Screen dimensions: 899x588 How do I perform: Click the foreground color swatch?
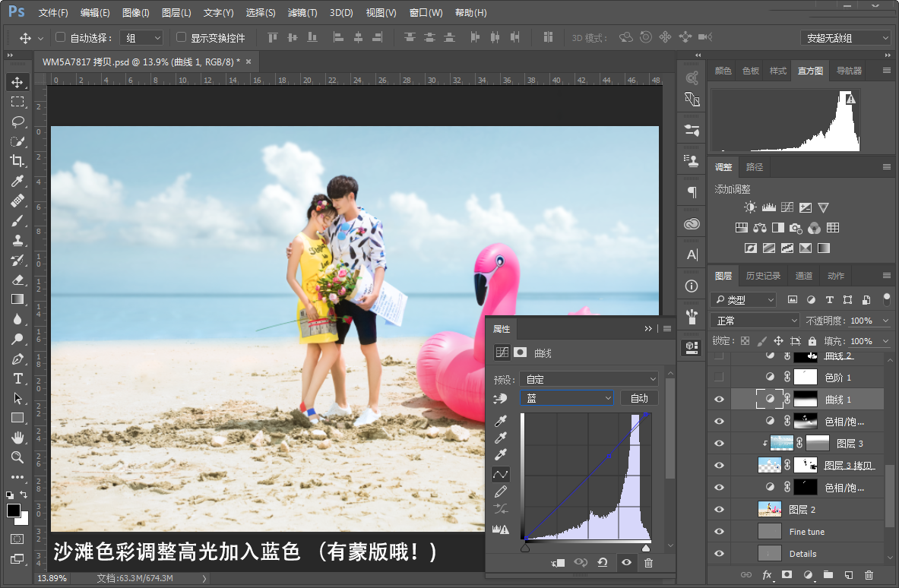[14, 510]
